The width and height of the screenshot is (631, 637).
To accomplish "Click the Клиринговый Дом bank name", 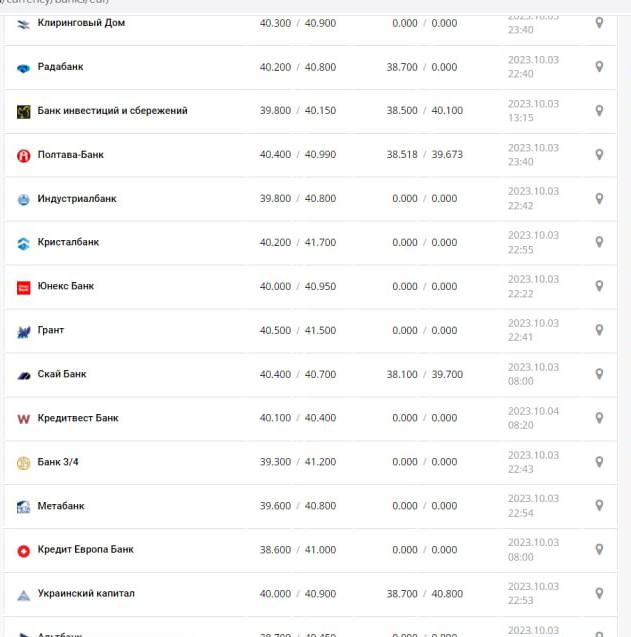I will click(x=82, y=23).
